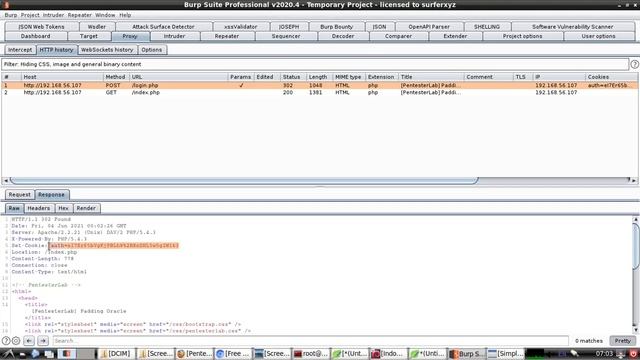Open Burp Bounty tab
Screen dimensions: 640x360
pyautogui.click(x=336, y=27)
